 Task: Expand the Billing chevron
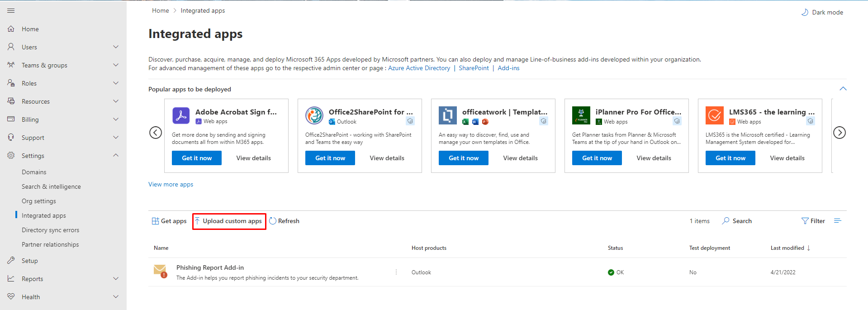pos(116,119)
